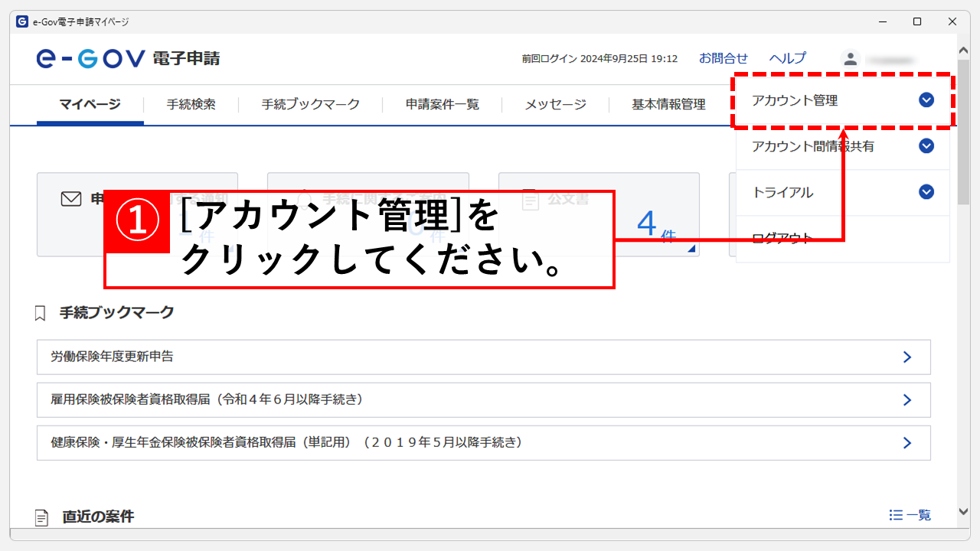This screenshot has width=980, height=551.
Task: Click ログアウト in the dropdown menu
Action: tap(782, 238)
